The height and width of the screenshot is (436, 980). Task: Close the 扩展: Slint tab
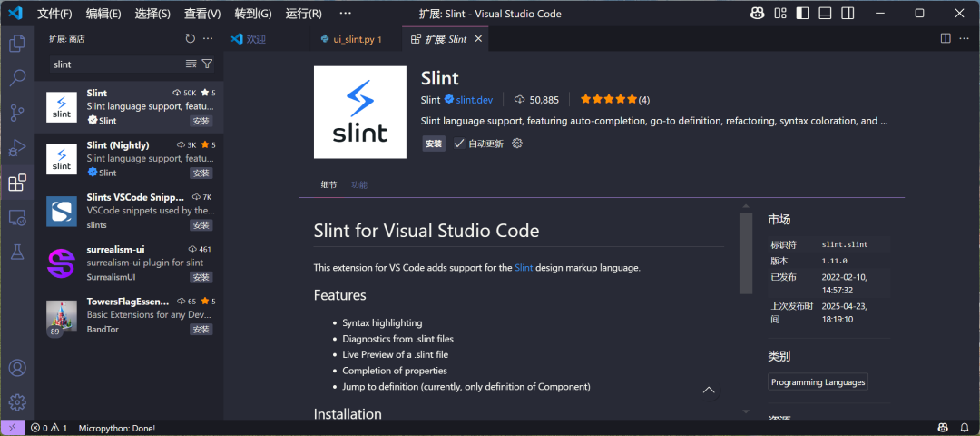(478, 39)
